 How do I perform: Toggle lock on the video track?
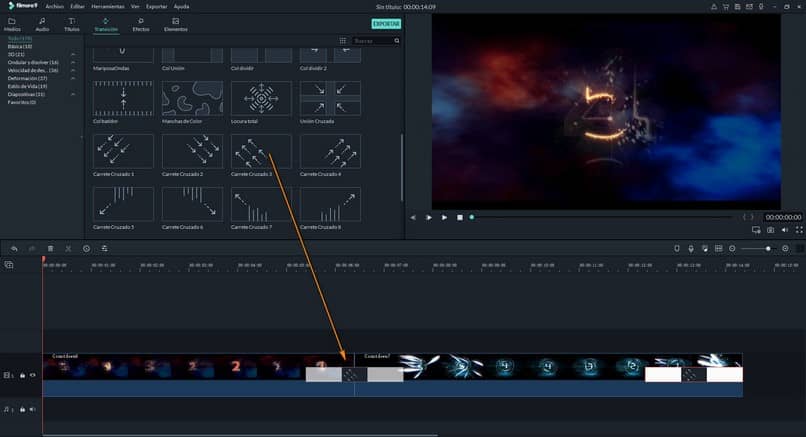tap(23, 375)
